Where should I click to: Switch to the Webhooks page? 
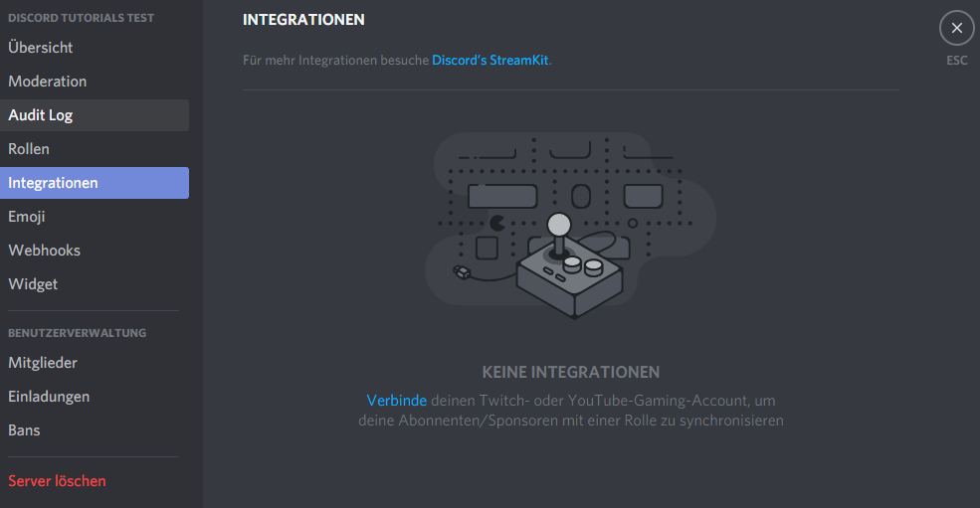click(45, 251)
